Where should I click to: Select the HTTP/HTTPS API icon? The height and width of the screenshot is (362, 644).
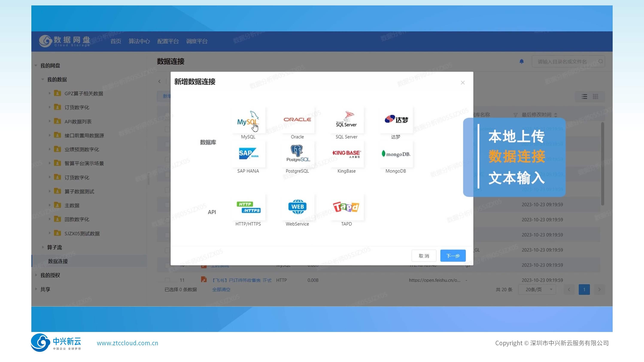click(x=248, y=207)
